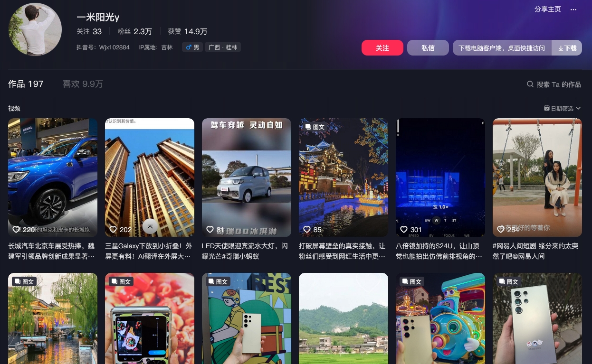Click the 粉丝 2.3万 followers count
Screen dimensions: 592x364
pos(135,31)
